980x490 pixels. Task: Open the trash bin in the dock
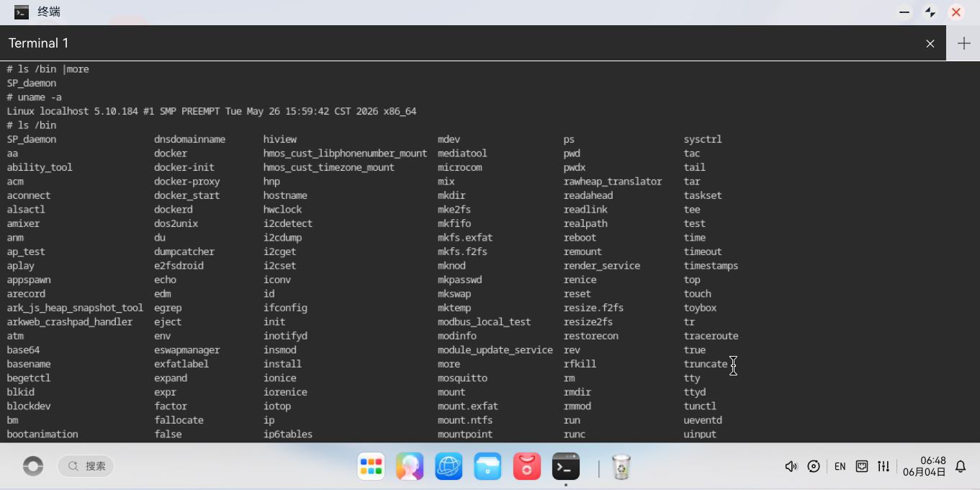621,466
